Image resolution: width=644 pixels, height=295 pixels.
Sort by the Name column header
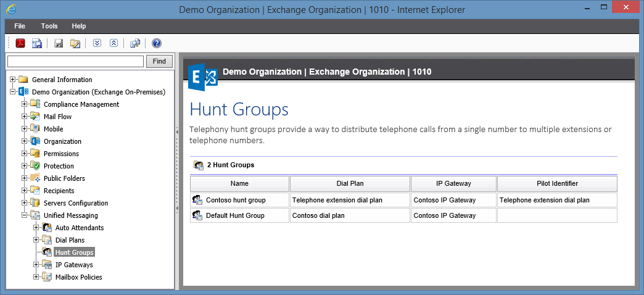coord(239,184)
